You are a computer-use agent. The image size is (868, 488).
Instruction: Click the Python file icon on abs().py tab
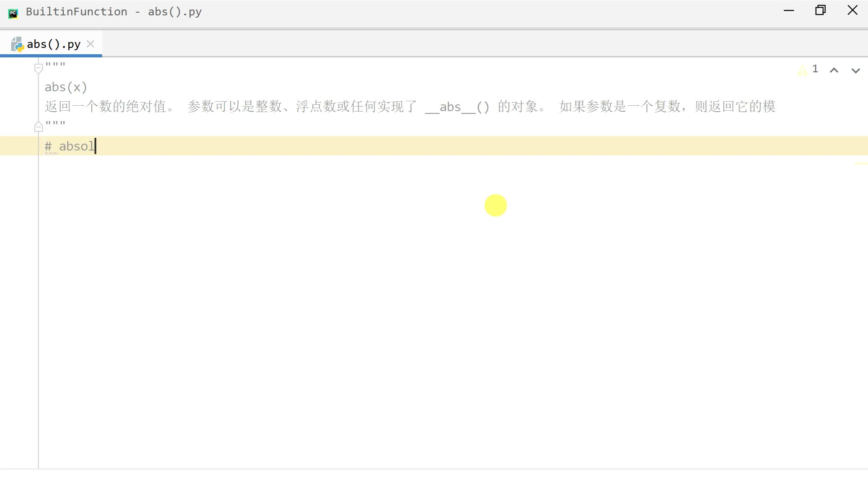coord(17,44)
